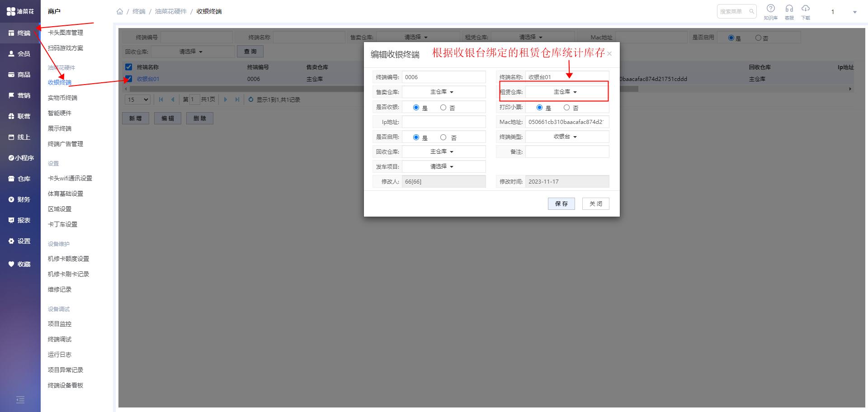Open the 财务 sidebar section
Viewport: 868px width, 412px height.
[x=20, y=199]
